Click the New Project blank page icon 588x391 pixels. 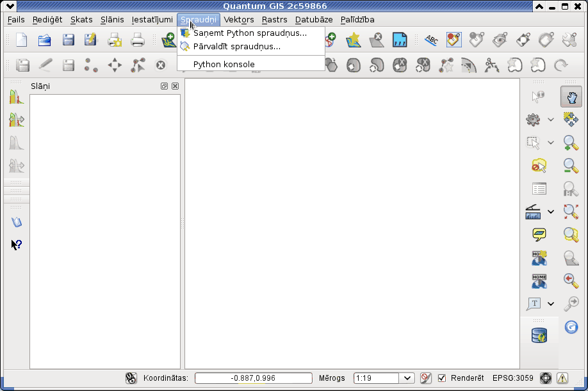pos(22,40)
